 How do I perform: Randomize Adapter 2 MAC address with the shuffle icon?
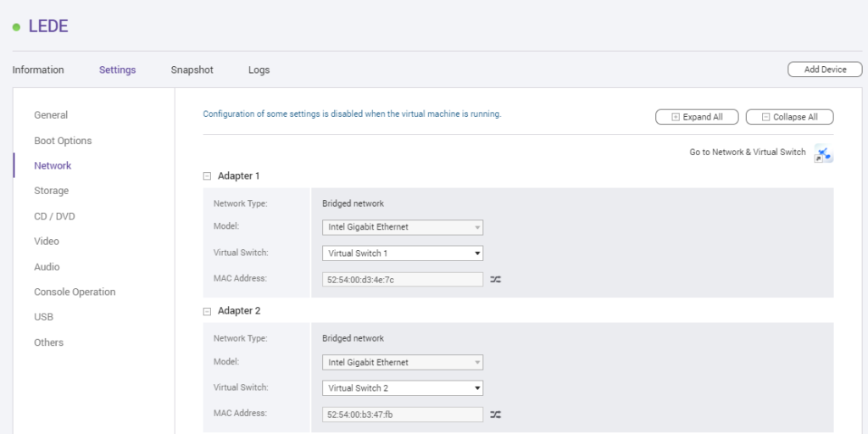coord(495,414)
